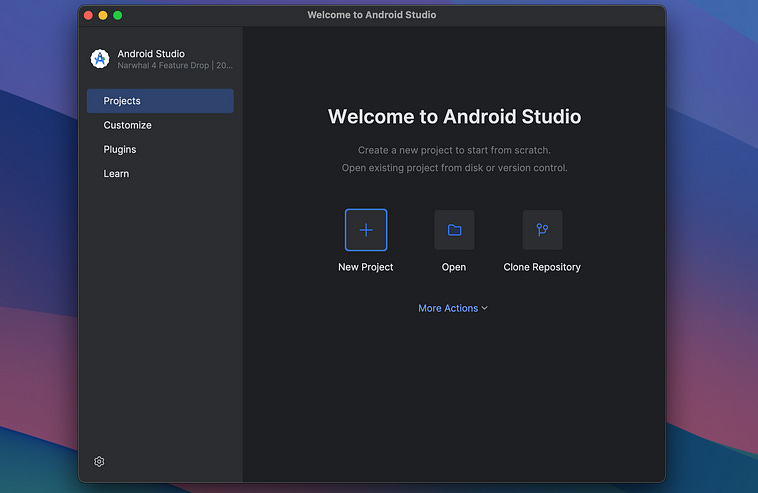The width and height of the screenshot is (758, 493).
Task: Maximize the window with green button
Action: point(117,15)
